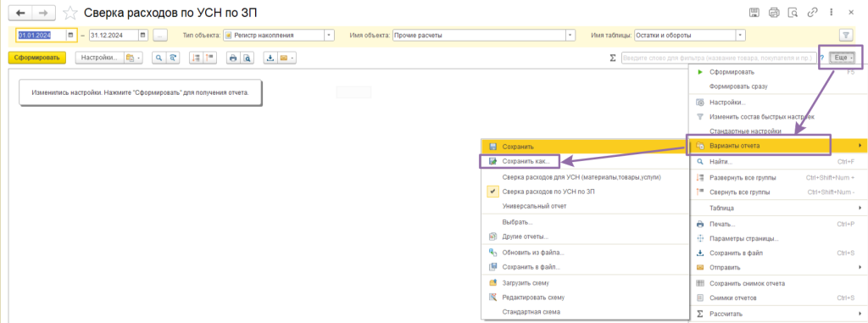Click the save-to-file download icon in toolbar
Screen dimensions: 868x323
point(271,58)
